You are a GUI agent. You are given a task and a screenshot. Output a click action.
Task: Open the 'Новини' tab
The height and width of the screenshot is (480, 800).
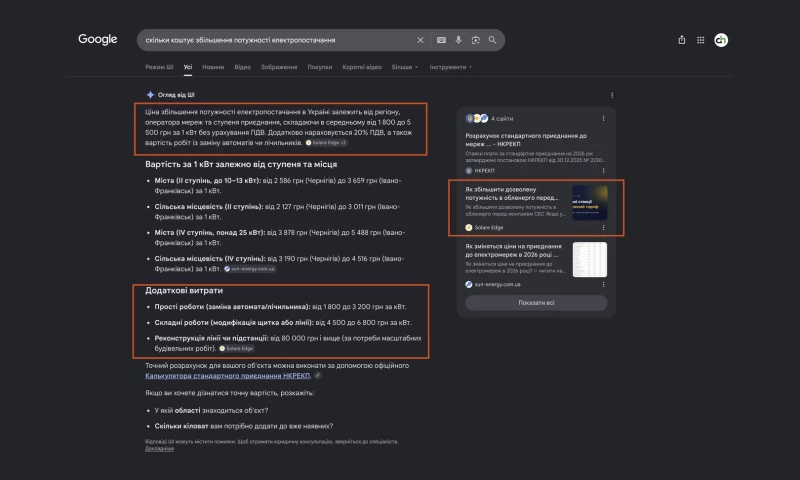pyautogui.click(x=213, y=67)
